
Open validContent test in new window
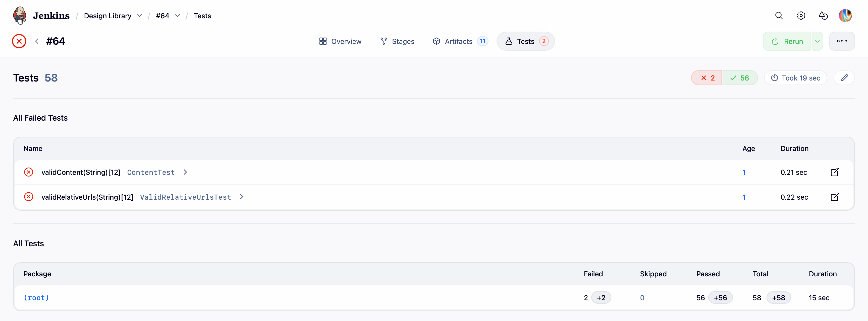tap(835, 172)
